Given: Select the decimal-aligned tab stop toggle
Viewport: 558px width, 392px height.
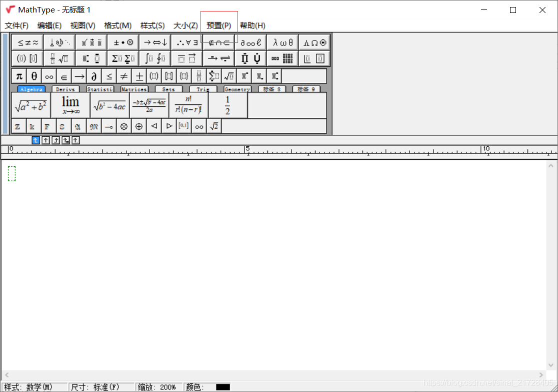Looking at the screenshot, I should [x=76, y=140].
